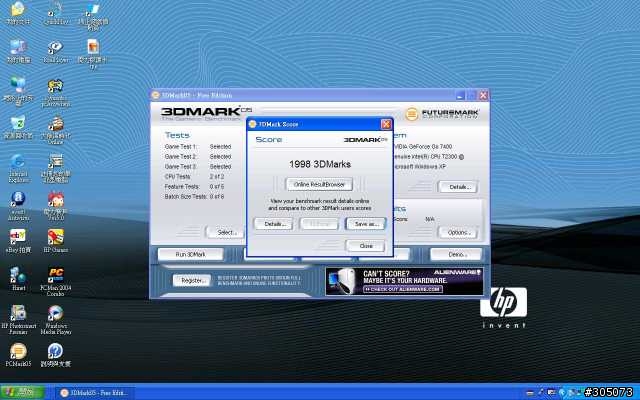Open the Hinet desktop shortcut
Viewport: 640px width, 400px height.
click(x=18, y=279)
